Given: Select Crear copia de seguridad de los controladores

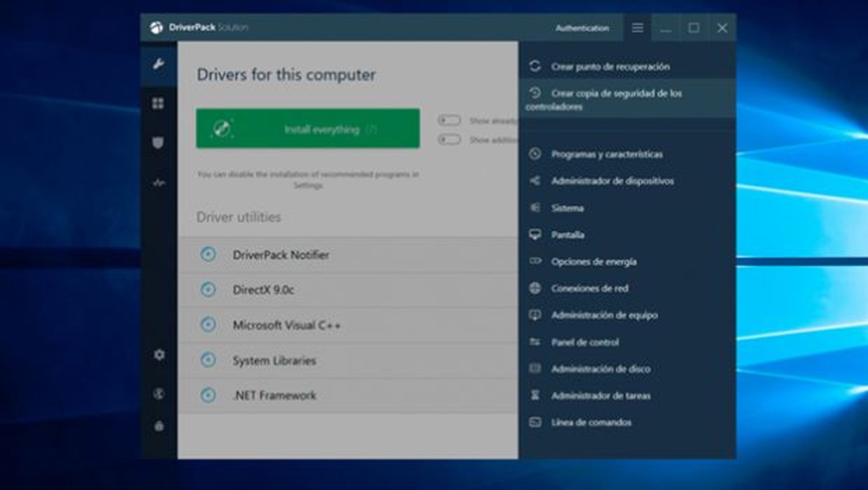Looking at the screenshot, I should (627, 99).
